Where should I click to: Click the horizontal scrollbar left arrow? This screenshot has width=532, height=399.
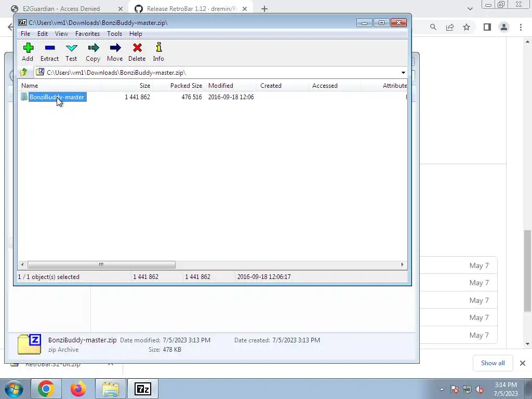(x=22, y=264)
